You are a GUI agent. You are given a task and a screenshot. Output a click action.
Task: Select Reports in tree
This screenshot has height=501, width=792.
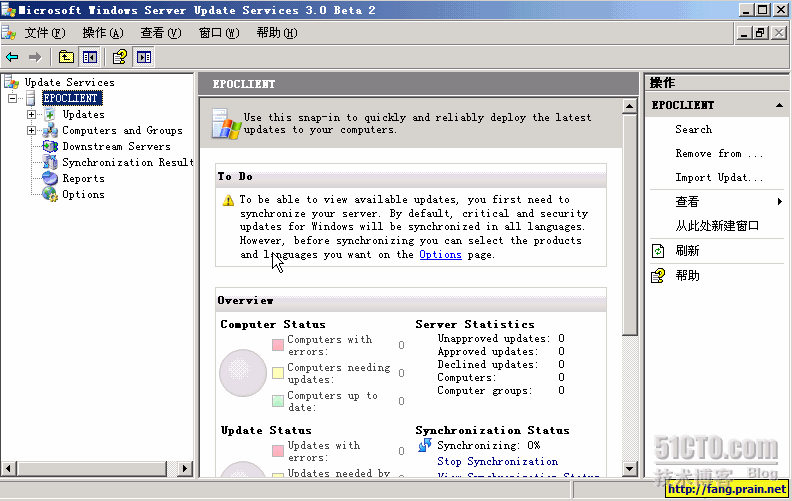[x=83, y=178]
